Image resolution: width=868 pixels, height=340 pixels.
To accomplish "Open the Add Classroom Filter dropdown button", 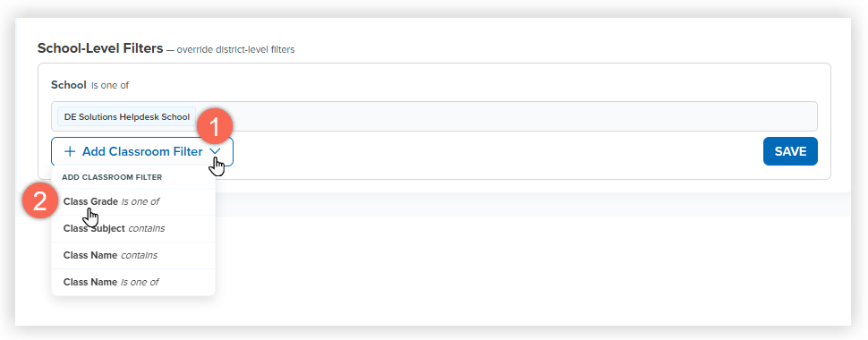I will point(142,152).
